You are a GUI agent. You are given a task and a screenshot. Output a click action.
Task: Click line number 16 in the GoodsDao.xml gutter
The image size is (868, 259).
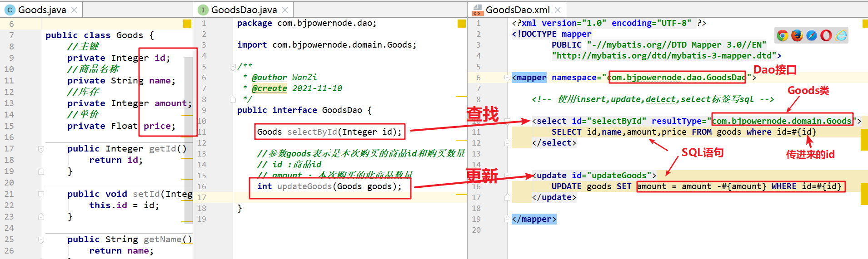click(x=476, y=186)
